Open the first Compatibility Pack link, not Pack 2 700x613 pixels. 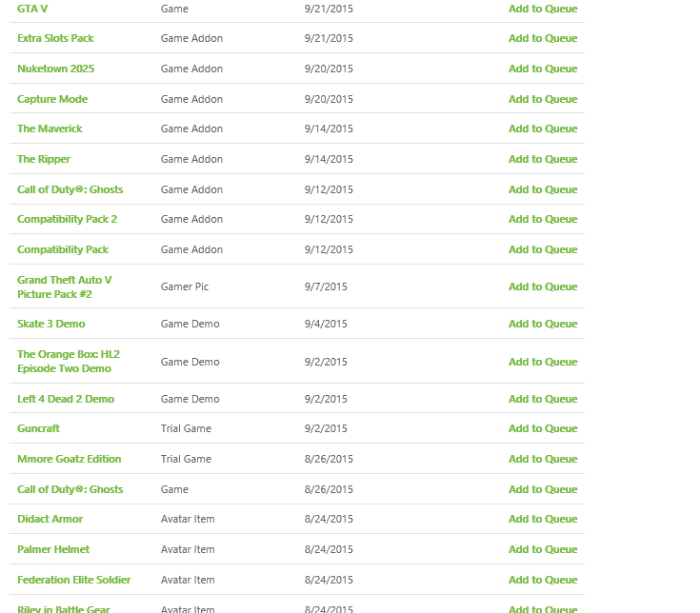[63, 249]
